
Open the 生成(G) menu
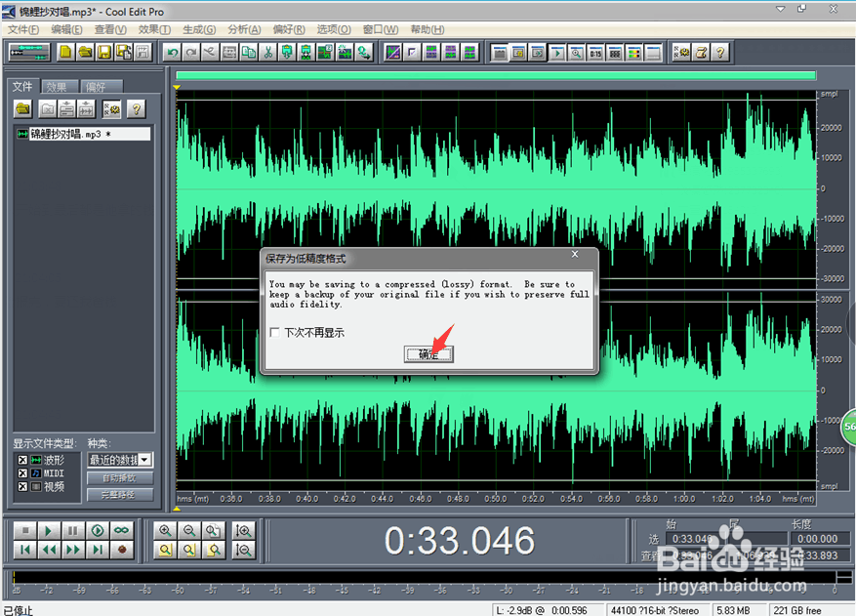[199, 29]
